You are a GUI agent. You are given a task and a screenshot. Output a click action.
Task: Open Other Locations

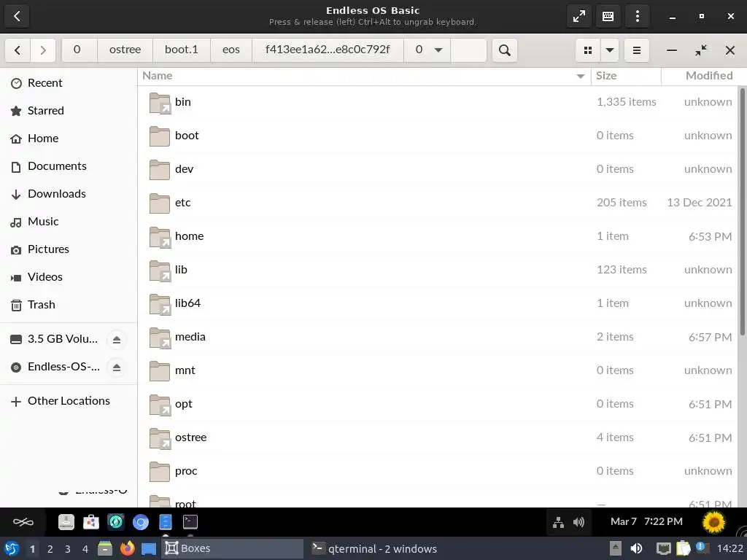pyautogui.click(x=69, y=401)
